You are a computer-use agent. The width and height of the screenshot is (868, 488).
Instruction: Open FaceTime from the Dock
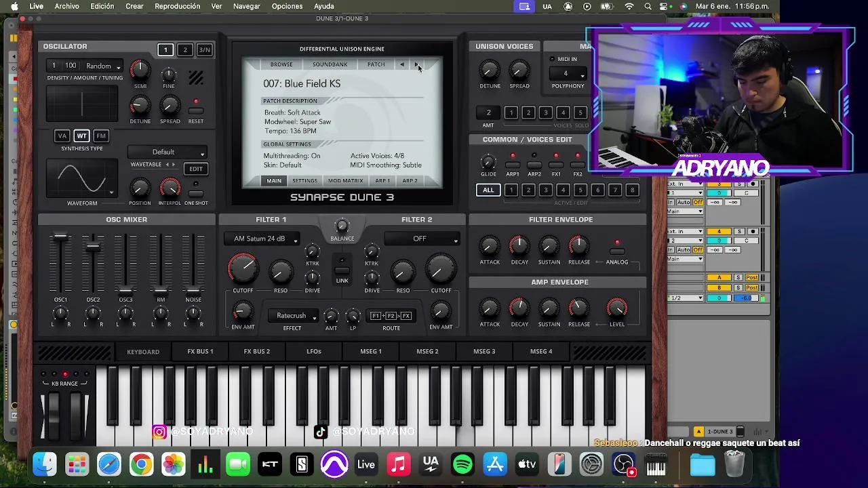click(x=238, y=465)
